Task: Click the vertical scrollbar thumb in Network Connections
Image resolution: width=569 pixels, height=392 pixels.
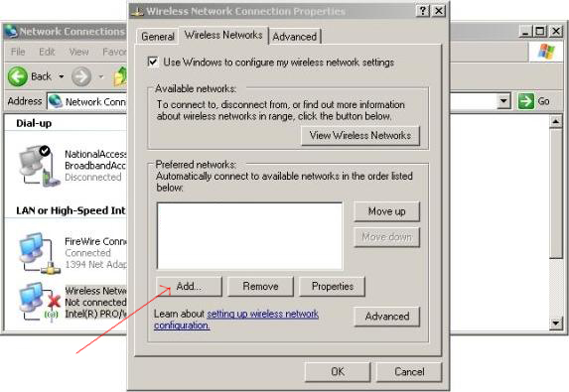Action: [x=555, y=194]
